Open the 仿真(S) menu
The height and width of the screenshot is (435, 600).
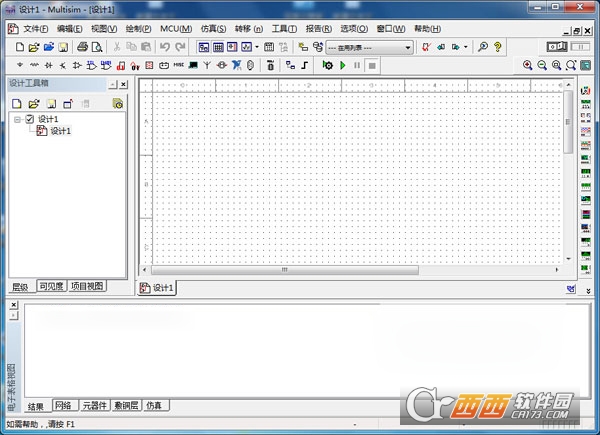click(213, 29)
